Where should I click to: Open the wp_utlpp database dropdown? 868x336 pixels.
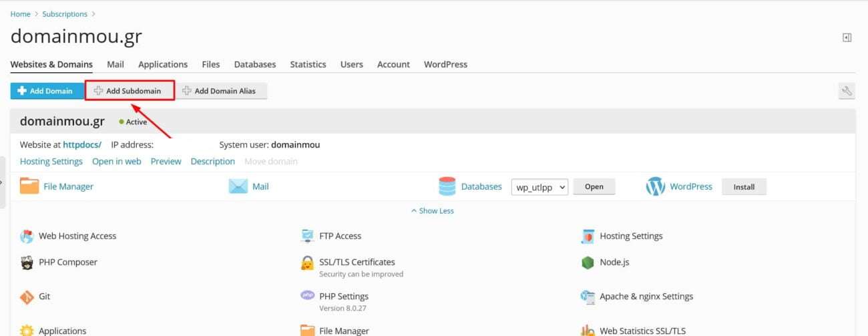(x=539, y=187)
